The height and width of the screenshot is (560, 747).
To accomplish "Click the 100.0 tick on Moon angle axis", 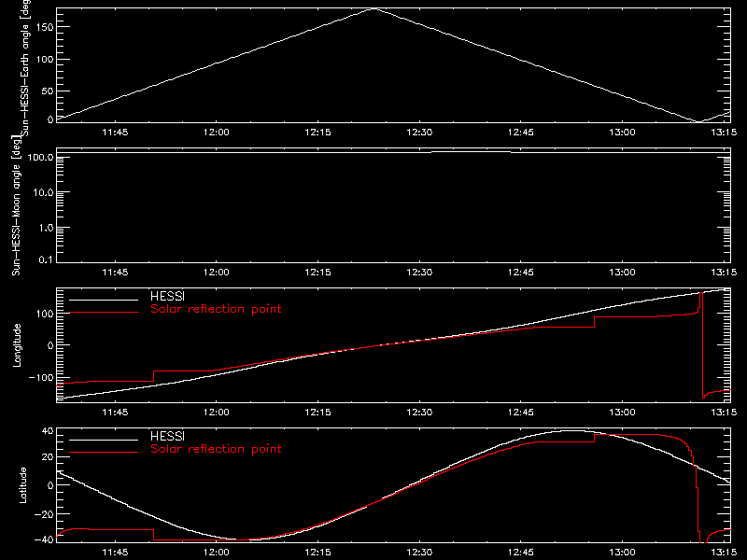I will coord(40,157).
